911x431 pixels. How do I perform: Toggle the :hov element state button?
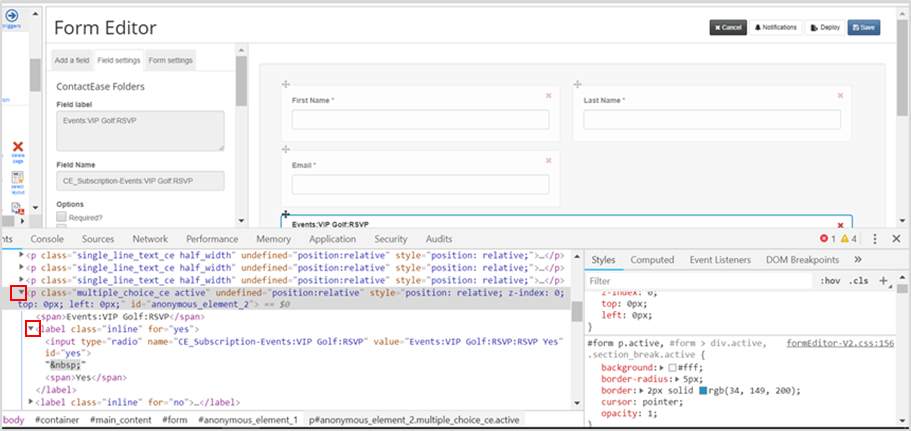pos(830,281)
